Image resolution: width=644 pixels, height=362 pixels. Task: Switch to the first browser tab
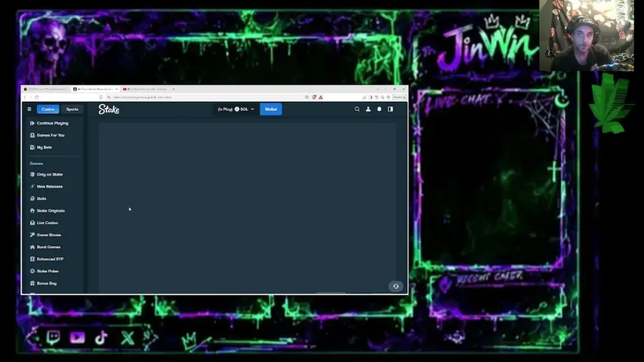pos(46,89)
